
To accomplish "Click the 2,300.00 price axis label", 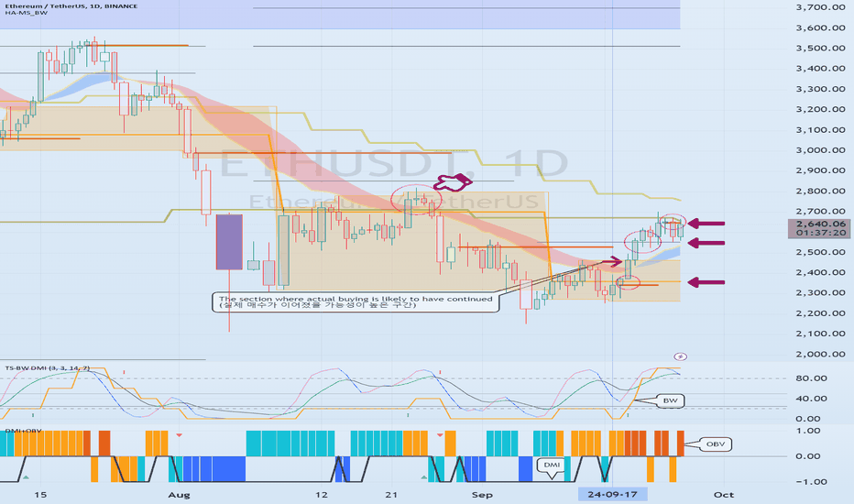I will 820,292.
